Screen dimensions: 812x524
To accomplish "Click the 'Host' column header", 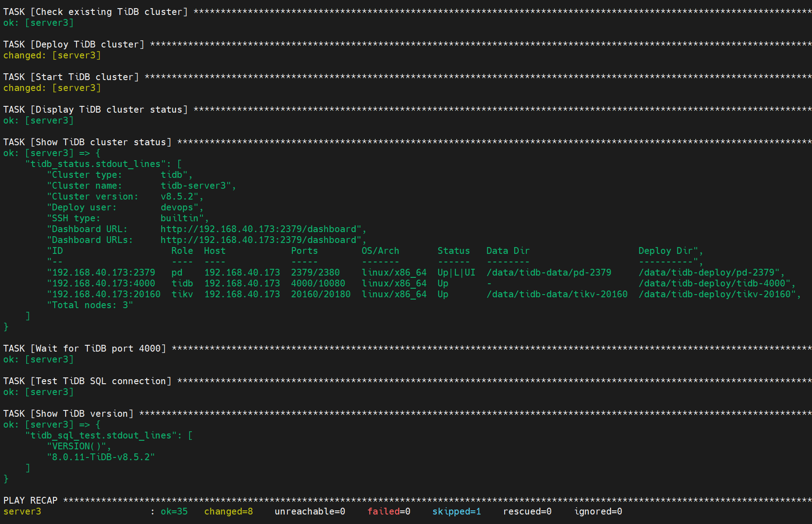I will coord(215,251).
